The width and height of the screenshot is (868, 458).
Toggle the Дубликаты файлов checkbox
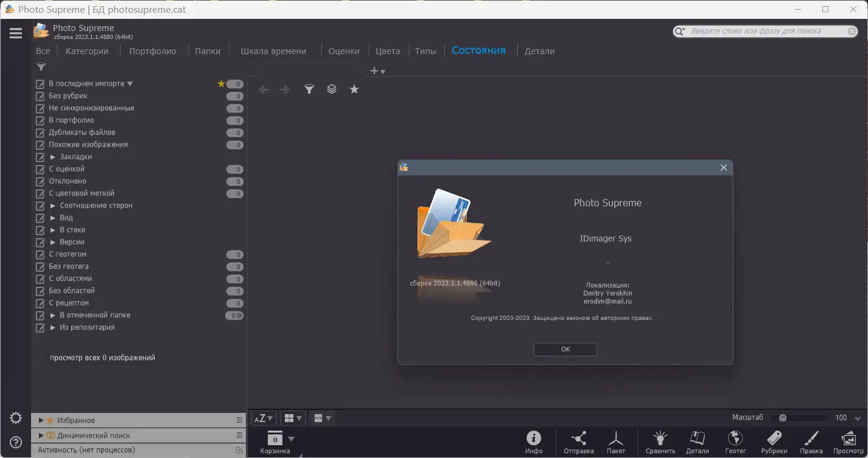point(41,132)
